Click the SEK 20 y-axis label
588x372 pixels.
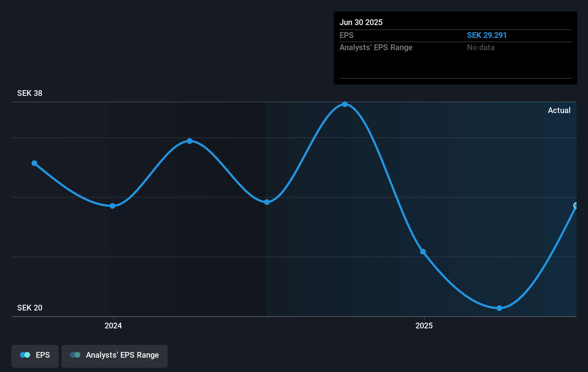tap(30, 308)
